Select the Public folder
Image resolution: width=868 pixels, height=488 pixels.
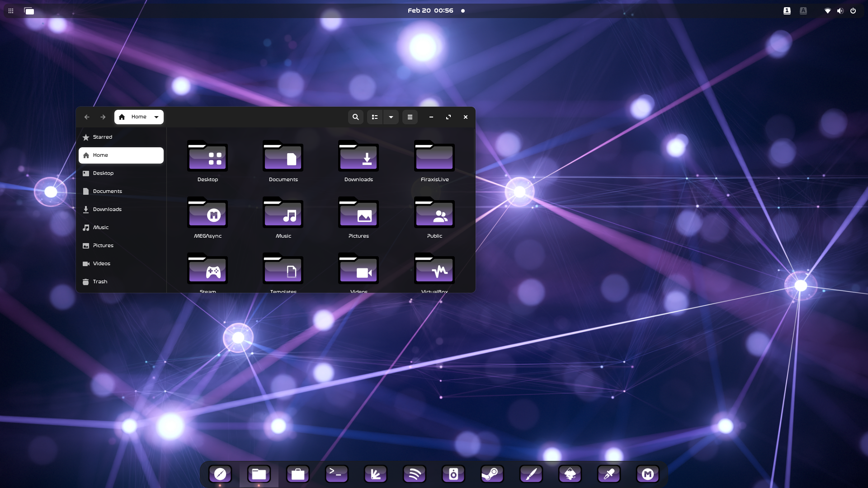point(434,213)
